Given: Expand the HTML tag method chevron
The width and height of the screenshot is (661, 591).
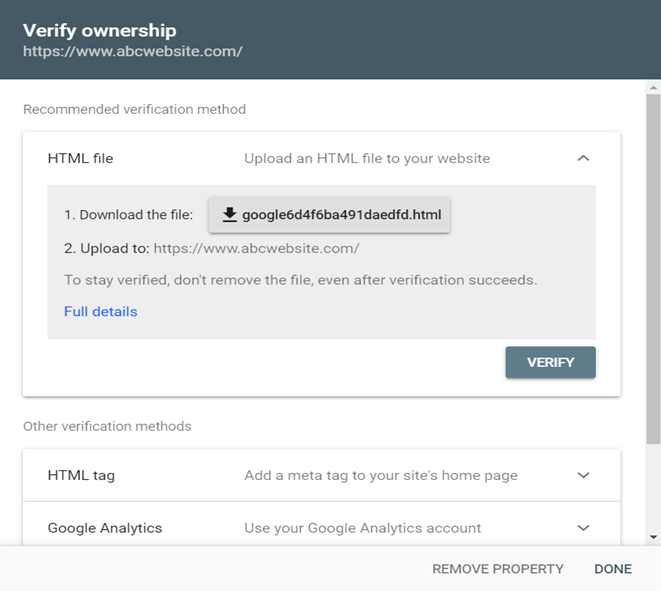Looking at the screenshot, I should pyautogui.click(x=584, y=475).
